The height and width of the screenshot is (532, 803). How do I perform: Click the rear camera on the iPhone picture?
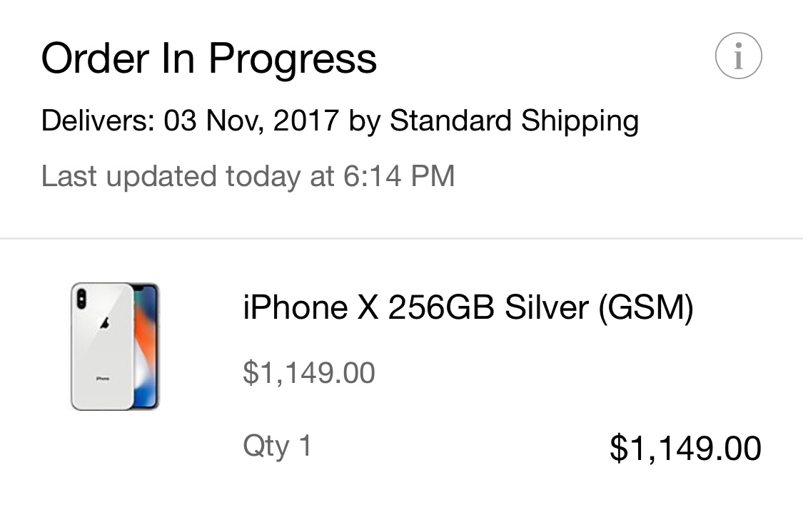[x=81, y=298]
